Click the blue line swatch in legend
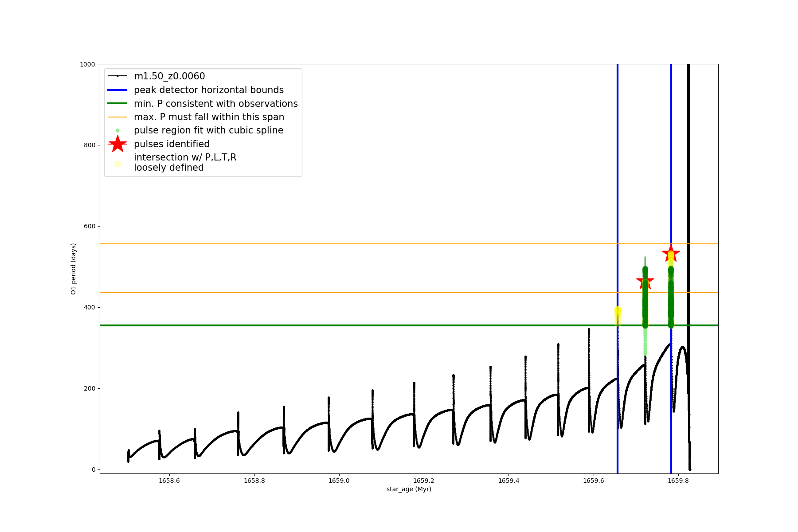The width and height of the screenshot is (798, 532). [117, 90]
